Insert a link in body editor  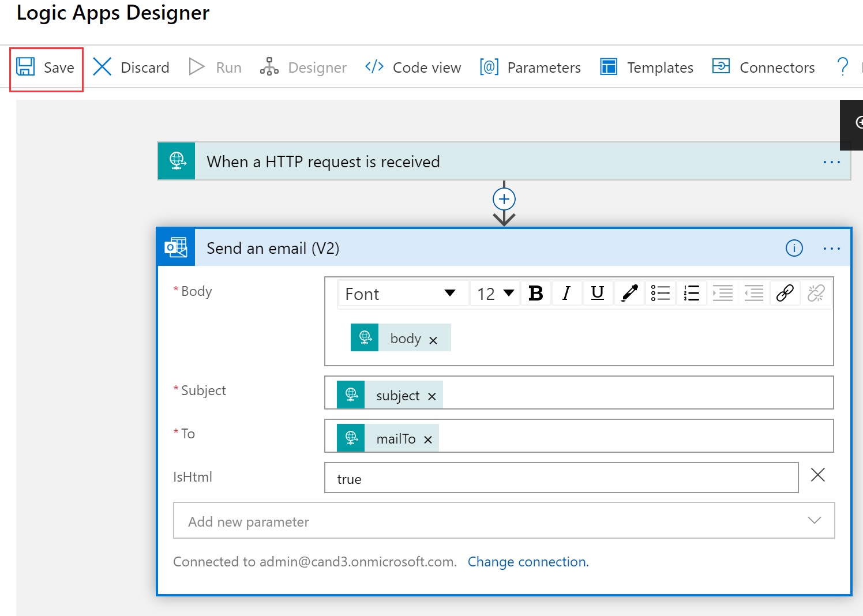785,294
